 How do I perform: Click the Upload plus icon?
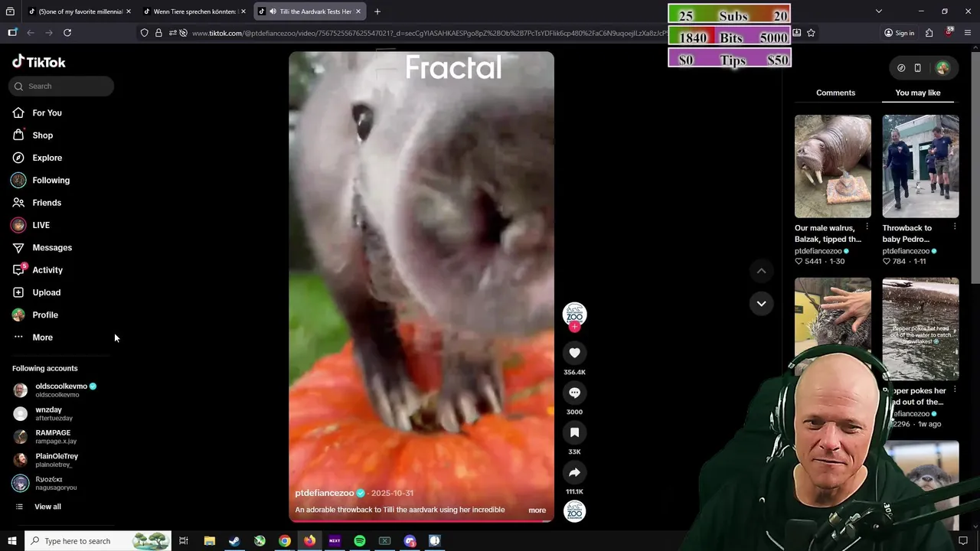[18, 292]
